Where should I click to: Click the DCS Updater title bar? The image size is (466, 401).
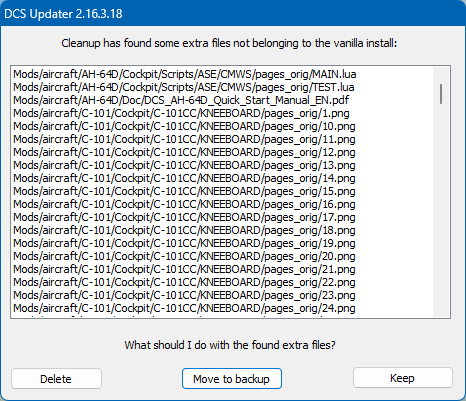pos(233,13)
